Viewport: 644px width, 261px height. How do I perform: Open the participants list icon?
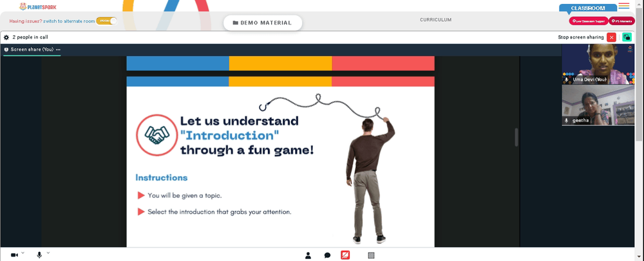tap(308, 255)
